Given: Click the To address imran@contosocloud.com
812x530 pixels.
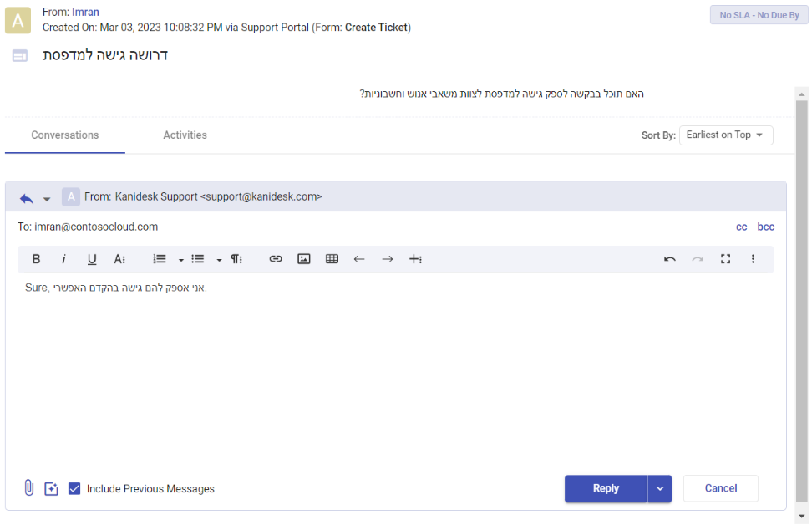Looking at the screenshot, I should pyautogui.click(x=96, y=227).
